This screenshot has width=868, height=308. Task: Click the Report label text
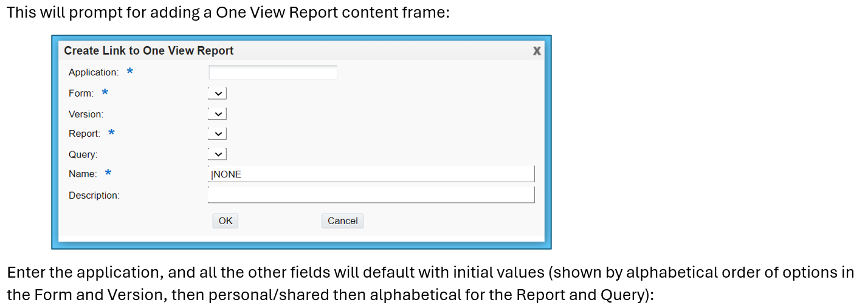click(84, 134)
